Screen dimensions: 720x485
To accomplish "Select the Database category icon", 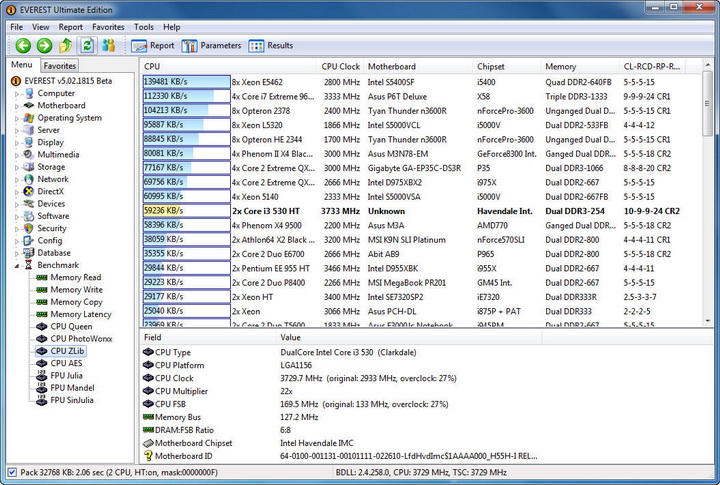I will coord(29,253).
